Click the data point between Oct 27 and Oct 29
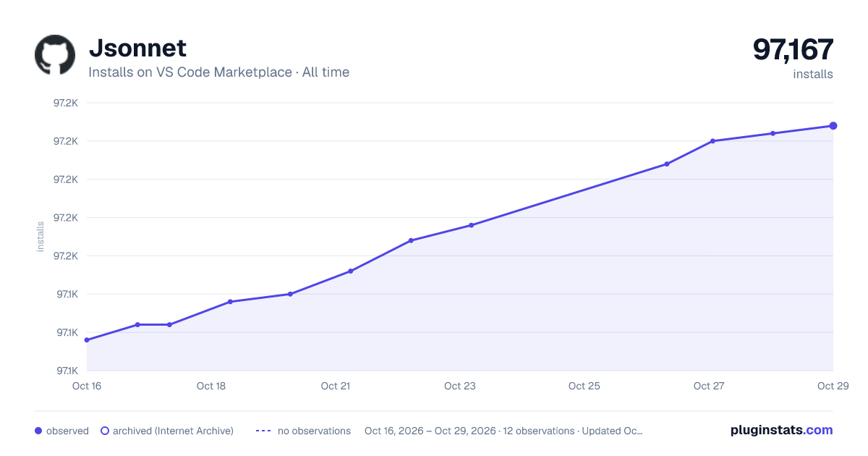The height and width of the screenshot is (456, 868). [x=773, y=133]
